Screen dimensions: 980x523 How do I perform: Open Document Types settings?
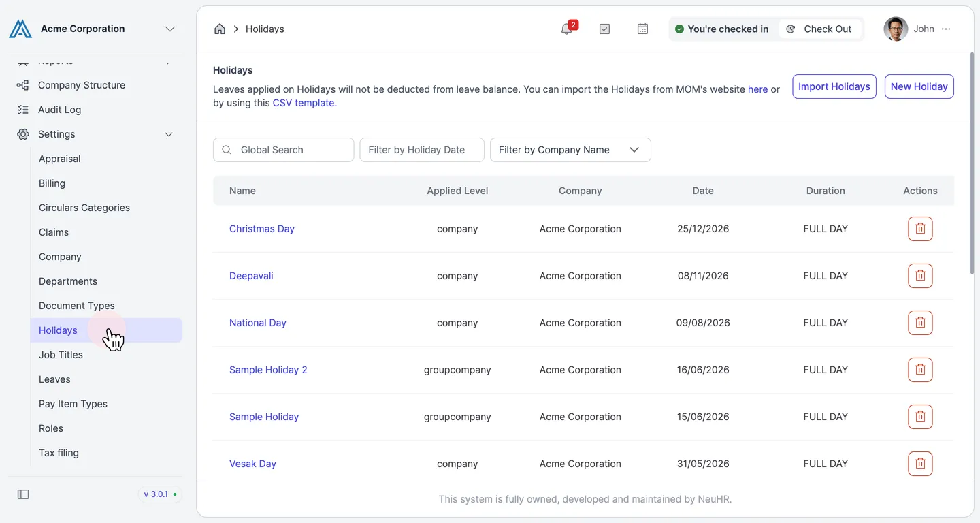tap(106, 306)
